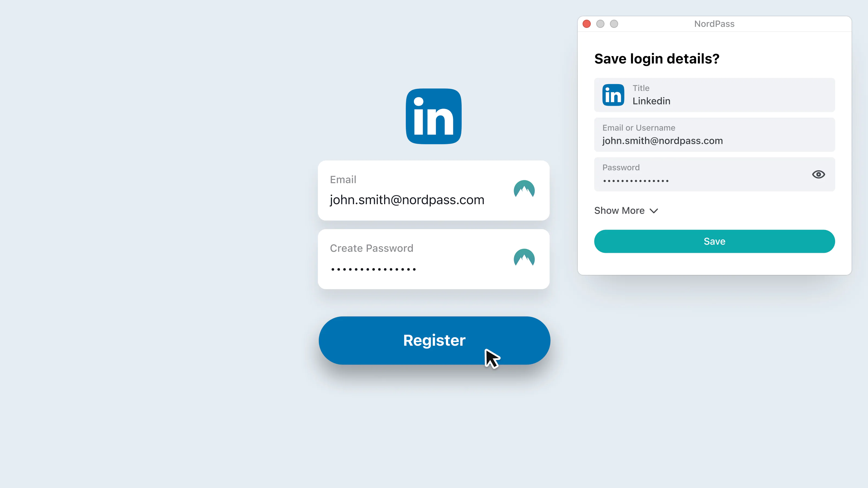The height and width of the screenshot is (488, 868).
Task: Click the Email input on the registration form
Action: coord(434,190)
